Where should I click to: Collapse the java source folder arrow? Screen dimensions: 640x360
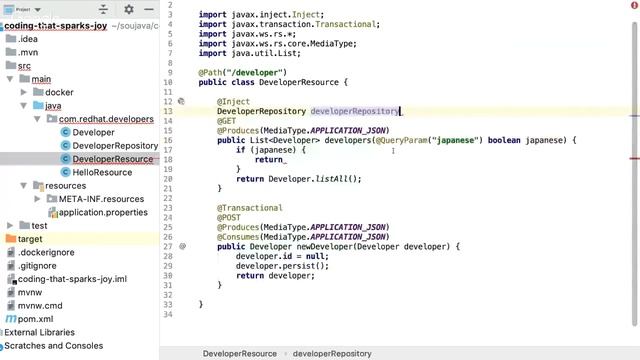24,106
